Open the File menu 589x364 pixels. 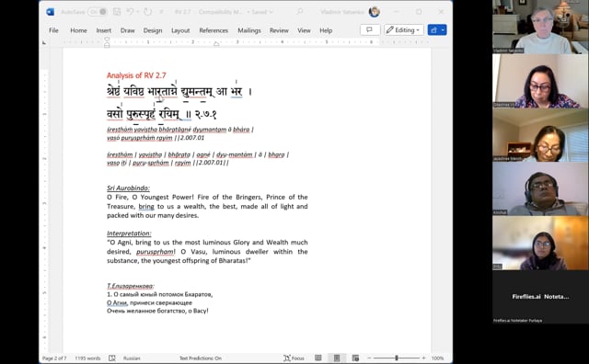tap(53, 30)
